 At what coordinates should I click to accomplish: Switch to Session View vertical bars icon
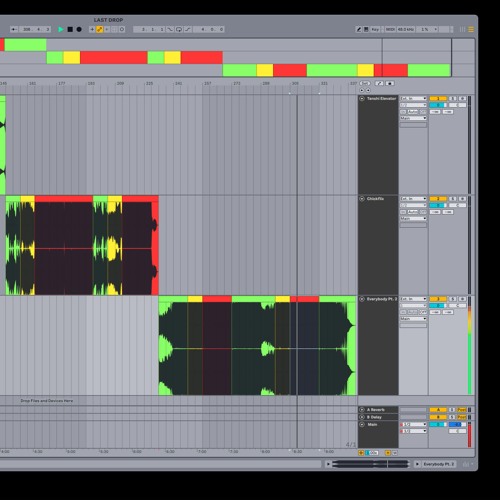tap(462, 29)
